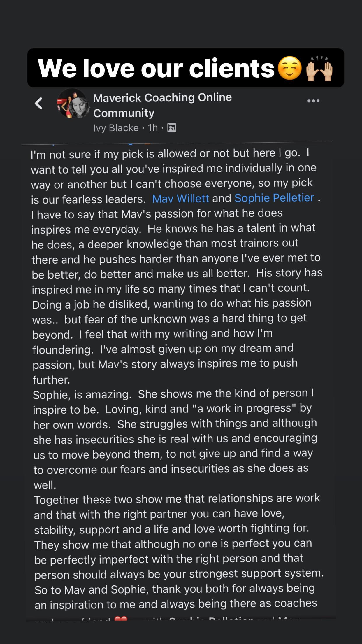Open the Maverick Coaching group profile picture
The image size is (362, 644).
tap(73, 104)
